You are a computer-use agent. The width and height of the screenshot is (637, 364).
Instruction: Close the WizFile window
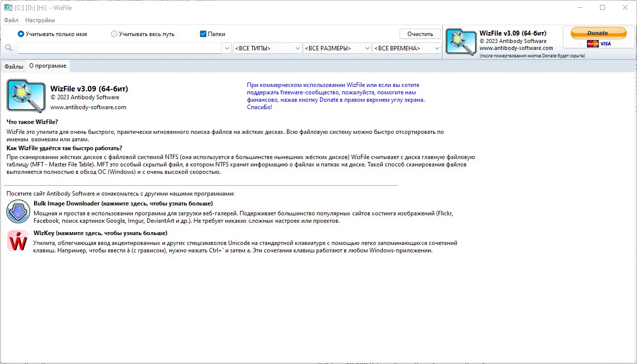pyautogui.click(x=625, y=7)
